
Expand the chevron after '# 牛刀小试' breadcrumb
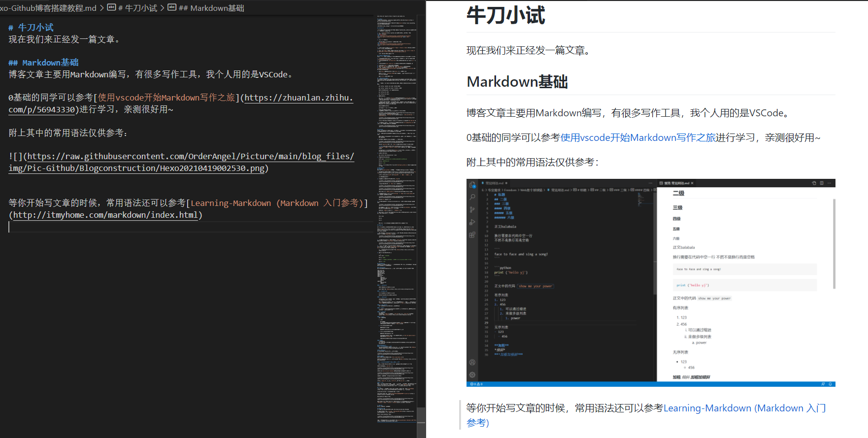click(x=162, y=8)
